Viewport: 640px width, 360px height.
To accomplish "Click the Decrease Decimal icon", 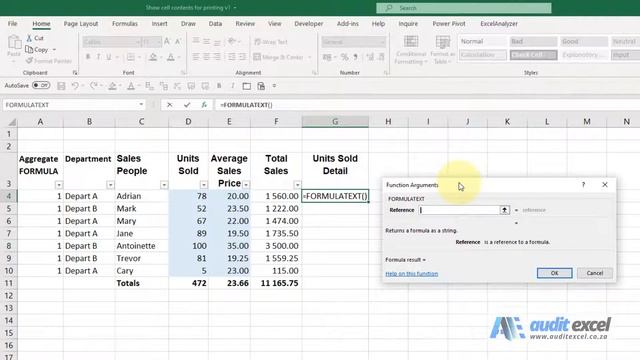I will point(381,57).
